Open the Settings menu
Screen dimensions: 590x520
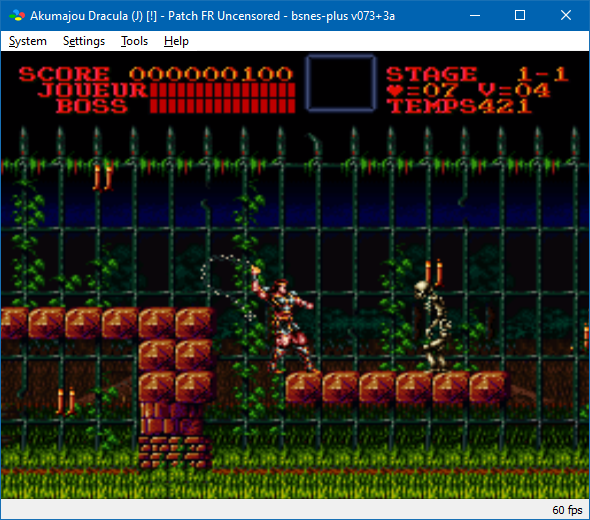[x=84, y=41]
